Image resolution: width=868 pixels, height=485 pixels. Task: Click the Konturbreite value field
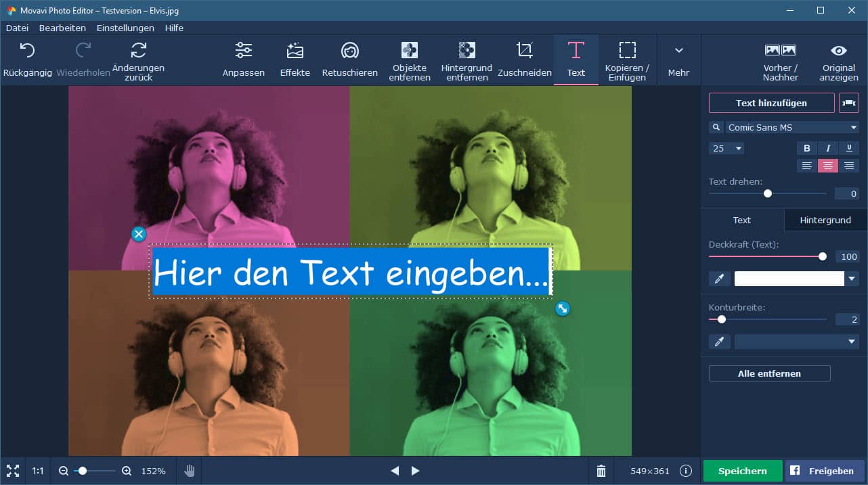coord(846,319)
